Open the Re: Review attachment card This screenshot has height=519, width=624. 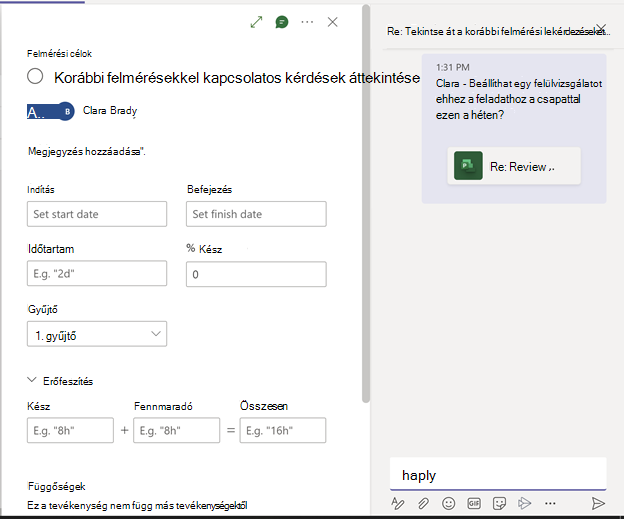(514, 166)
